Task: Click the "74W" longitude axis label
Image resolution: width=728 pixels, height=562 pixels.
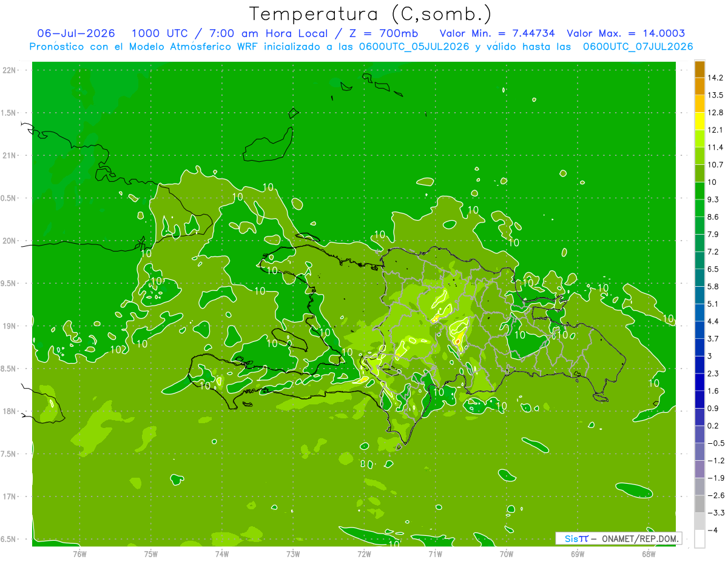Action: point(222,554)
